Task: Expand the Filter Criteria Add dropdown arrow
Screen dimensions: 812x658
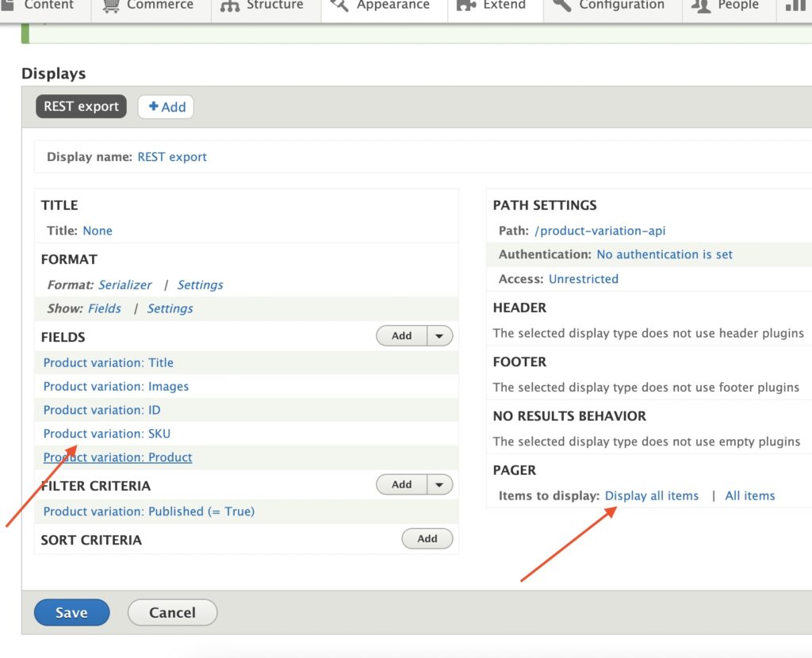Action: (439, 484)
